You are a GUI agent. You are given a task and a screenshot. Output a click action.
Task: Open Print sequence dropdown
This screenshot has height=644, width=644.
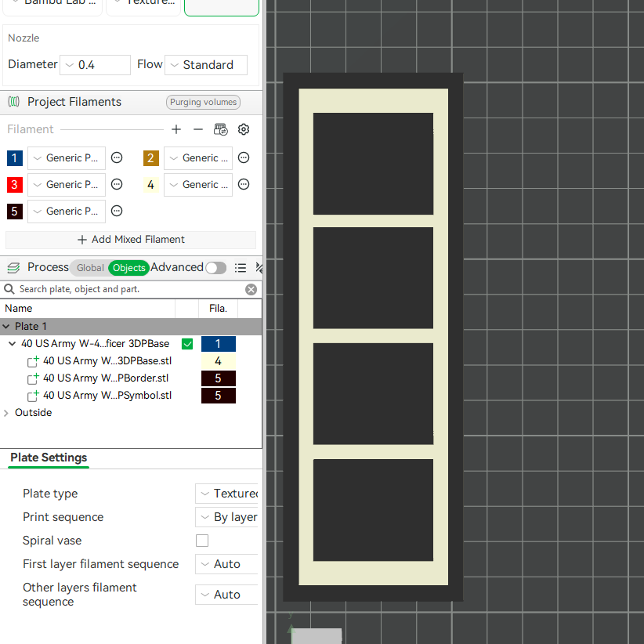(226, 517)
